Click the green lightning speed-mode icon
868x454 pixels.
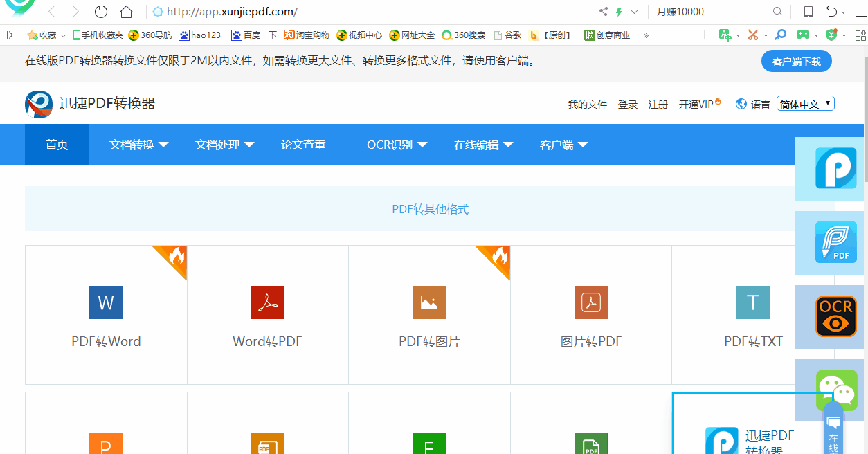click(x=619, y=12)
